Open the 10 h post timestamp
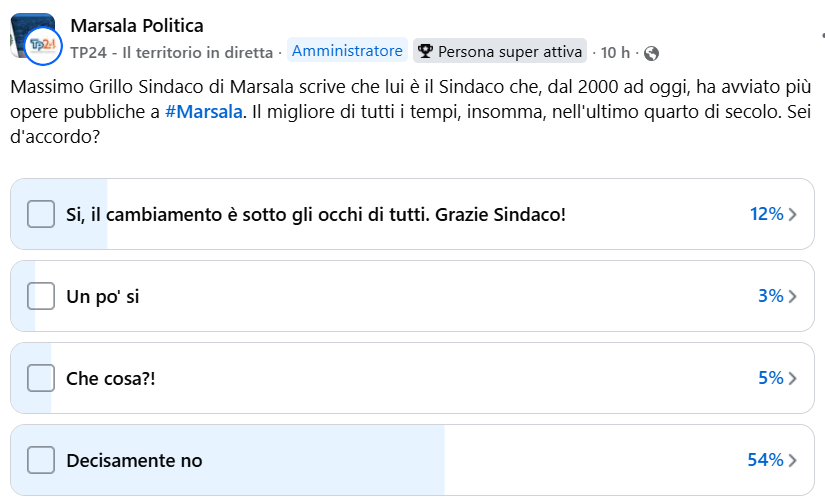This screenshot has height=498, width=825. point(615,52)
